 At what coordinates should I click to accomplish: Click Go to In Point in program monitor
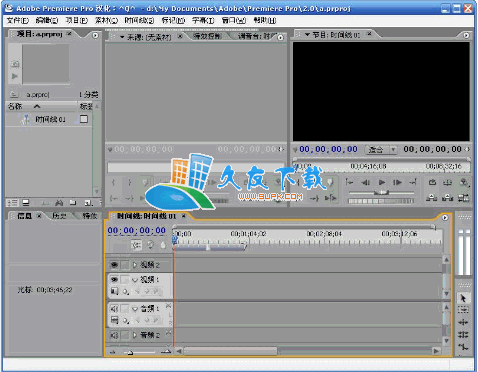[x=349, y=182]
